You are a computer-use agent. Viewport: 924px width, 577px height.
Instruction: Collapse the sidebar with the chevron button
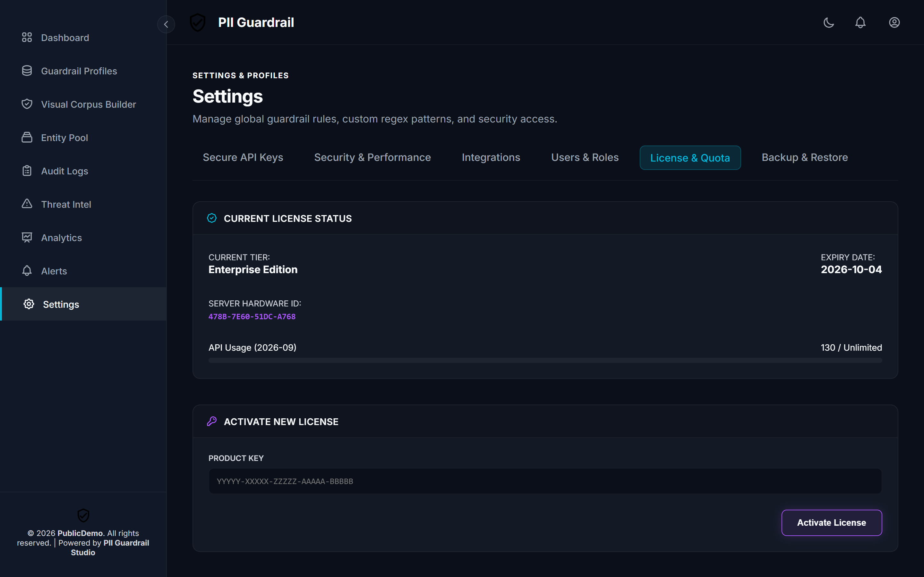click(166, 24)
